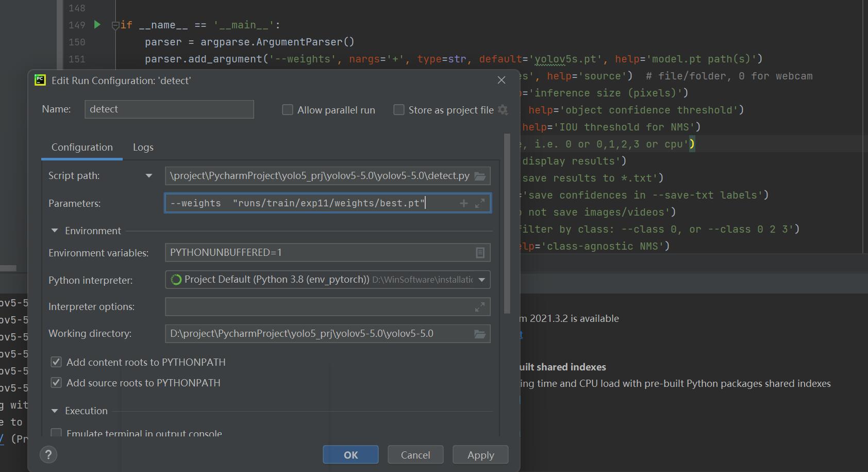Image resolution: width=868 pixels, height=472 pixels.
Task: Click the argparse.ArgumentParser() code line
Action: pos(249,42)
